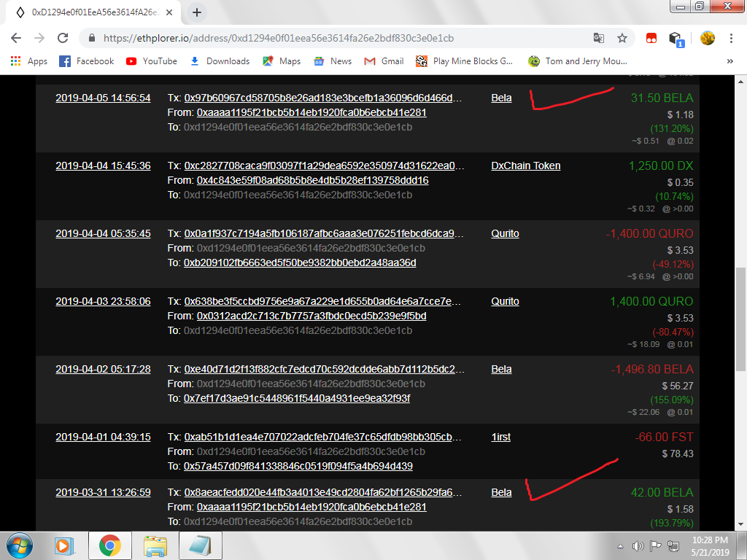Open the YouTube bookmark
Image resolution: width=747 pixels, height=560 pixels.
coord(152,61)
